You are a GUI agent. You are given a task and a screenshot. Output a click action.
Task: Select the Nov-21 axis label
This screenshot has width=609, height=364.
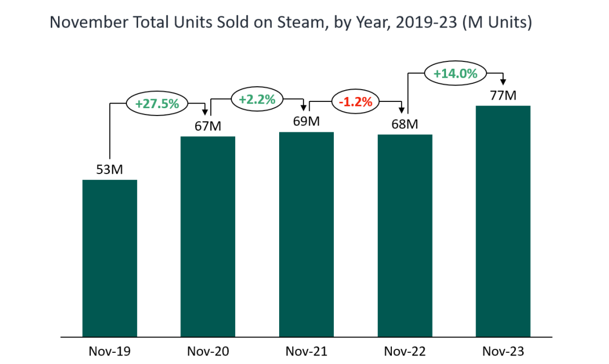(x=306, y=351)
